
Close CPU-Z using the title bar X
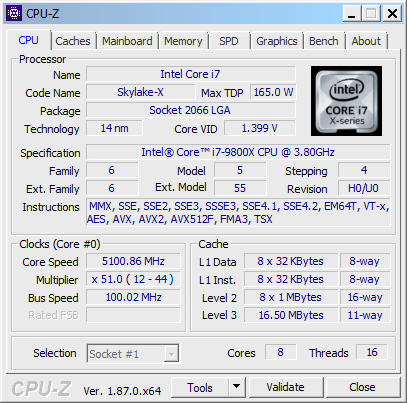(392, 14)
